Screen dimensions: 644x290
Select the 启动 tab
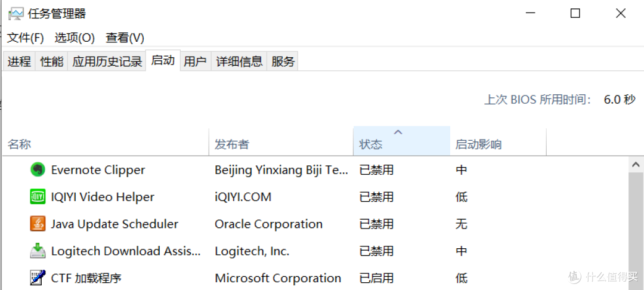(163, 60)
